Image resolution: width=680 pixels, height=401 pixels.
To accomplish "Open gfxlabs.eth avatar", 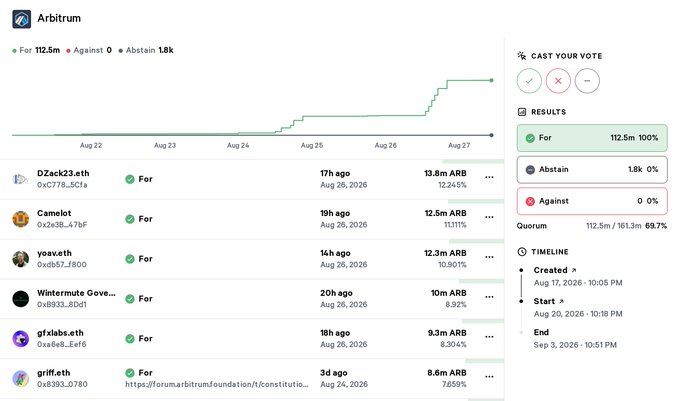I will coord(20,339).
